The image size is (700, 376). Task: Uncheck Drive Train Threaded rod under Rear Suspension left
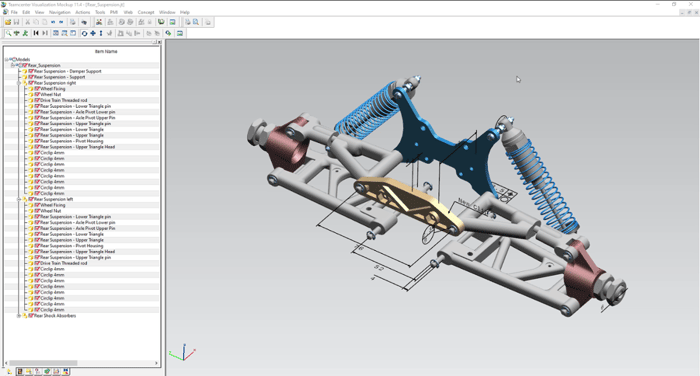[37, 263]
